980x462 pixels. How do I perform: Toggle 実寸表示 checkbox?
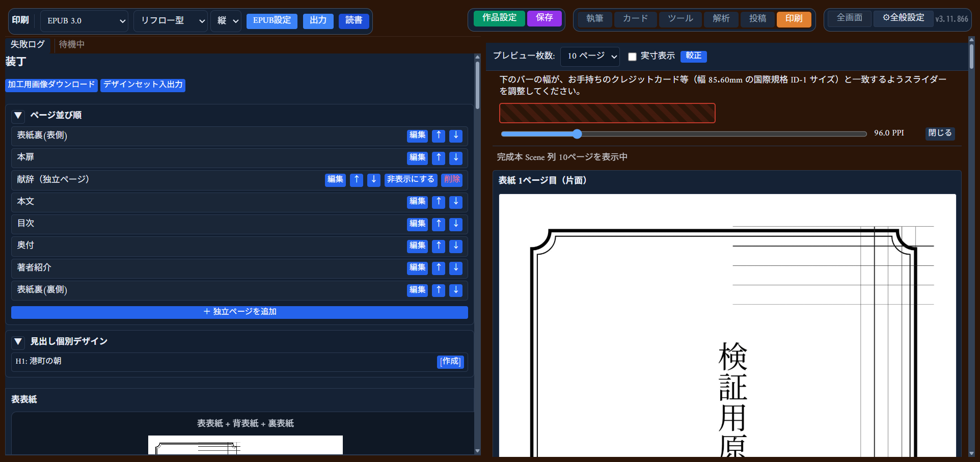point(632,57)
